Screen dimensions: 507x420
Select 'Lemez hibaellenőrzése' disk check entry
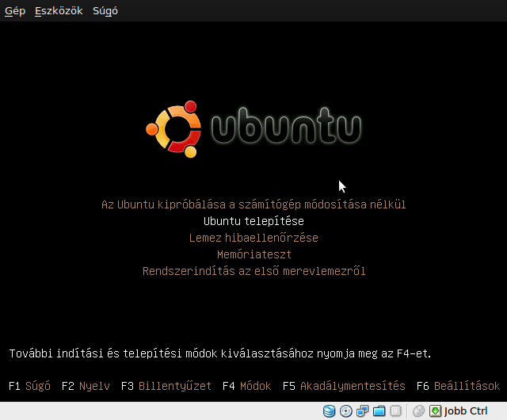click(253, 238)
